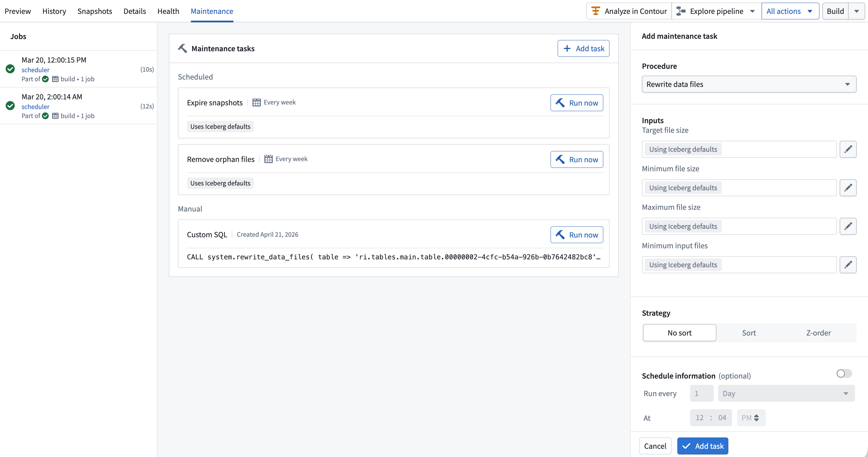This screenshot has width=868, height=457.
Task: Open scheduler link of 12:00:15 PM job
Action: coord(35,70)
